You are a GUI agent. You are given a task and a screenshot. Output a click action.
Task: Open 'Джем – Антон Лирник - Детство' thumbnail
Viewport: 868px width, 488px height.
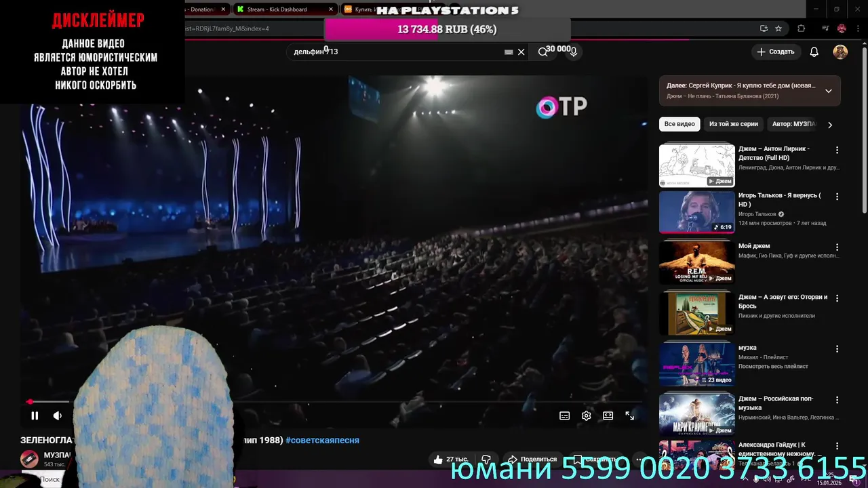697,165
